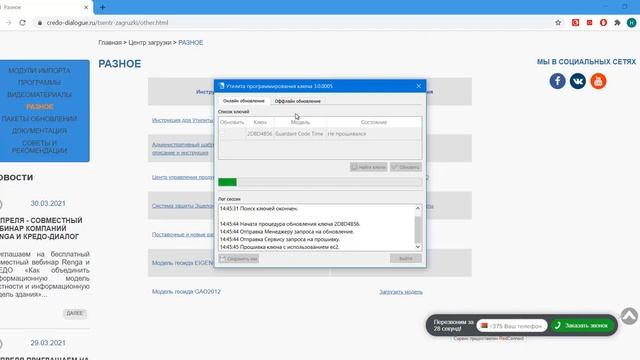Select the Guardant Code Time model cell
This screenshot has height=360, width=640.
(x=299, y=134)
